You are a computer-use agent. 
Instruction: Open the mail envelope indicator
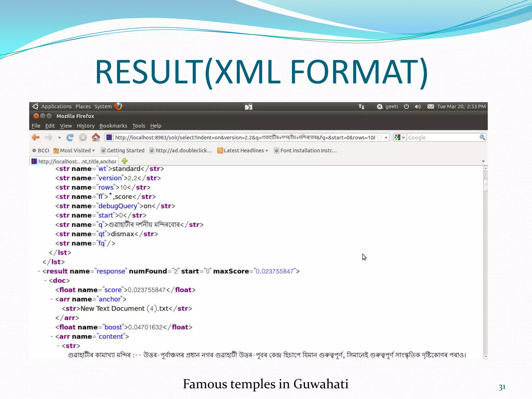coord(431,107)
